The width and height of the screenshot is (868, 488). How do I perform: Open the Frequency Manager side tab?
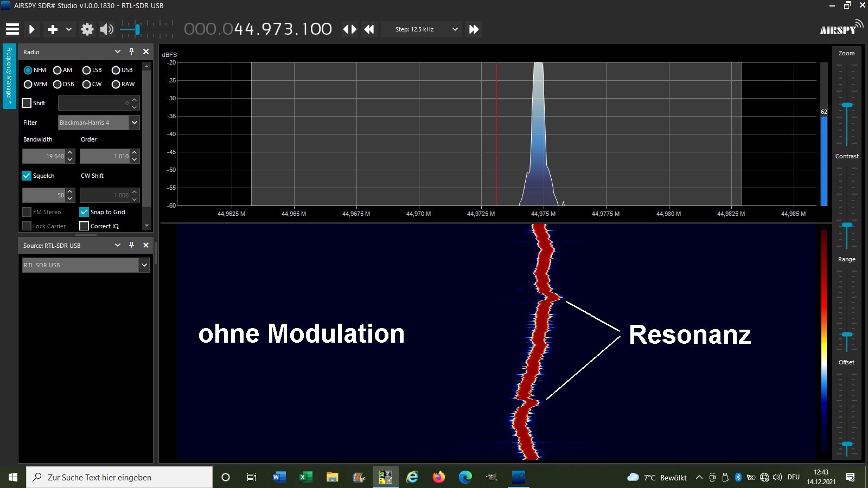[x=9, y=76]
